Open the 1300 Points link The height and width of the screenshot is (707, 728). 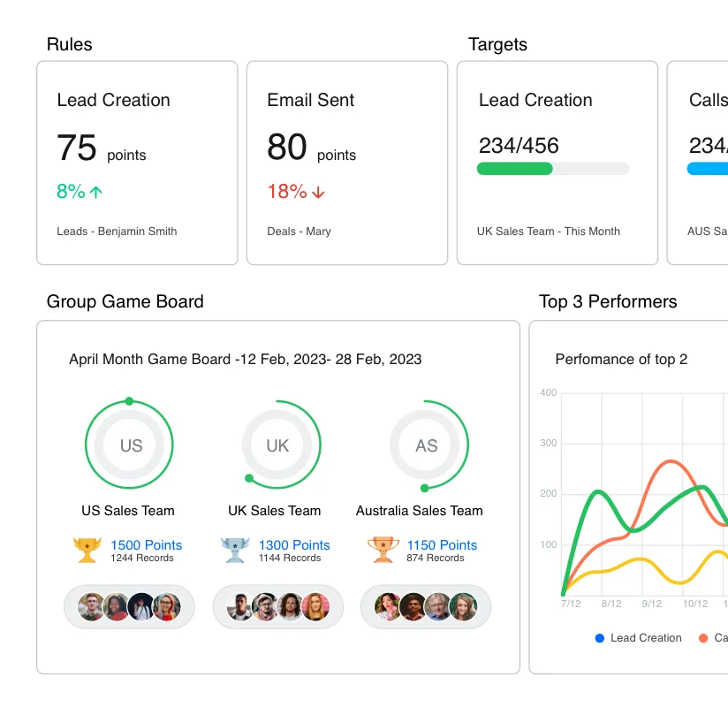coord(294,545)
